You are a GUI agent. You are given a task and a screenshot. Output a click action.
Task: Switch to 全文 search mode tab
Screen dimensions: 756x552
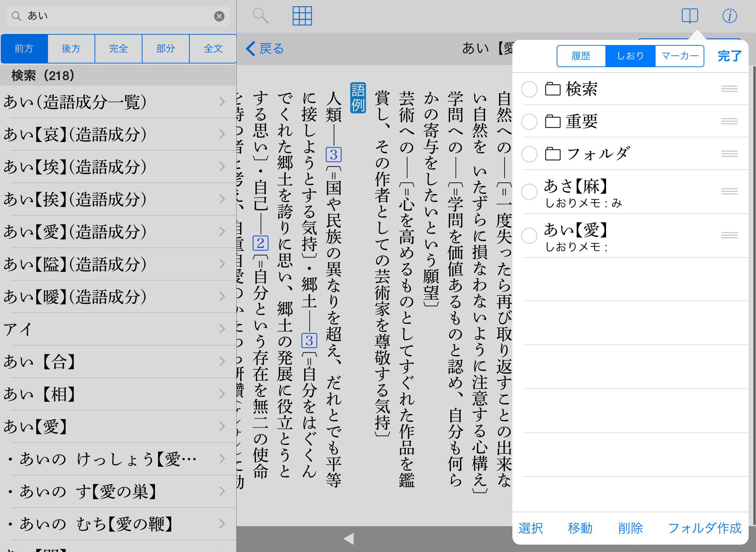pyautogui.click(x=213, y=48)
